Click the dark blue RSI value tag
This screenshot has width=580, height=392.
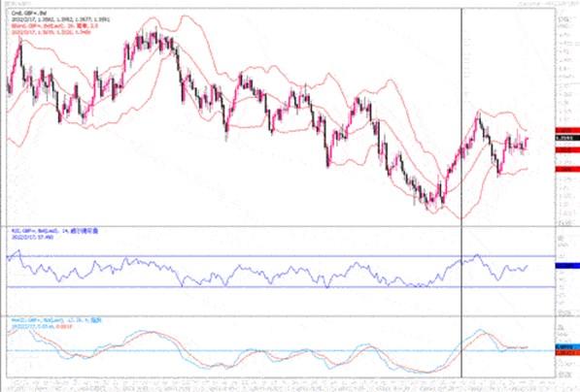pos(567,265)
